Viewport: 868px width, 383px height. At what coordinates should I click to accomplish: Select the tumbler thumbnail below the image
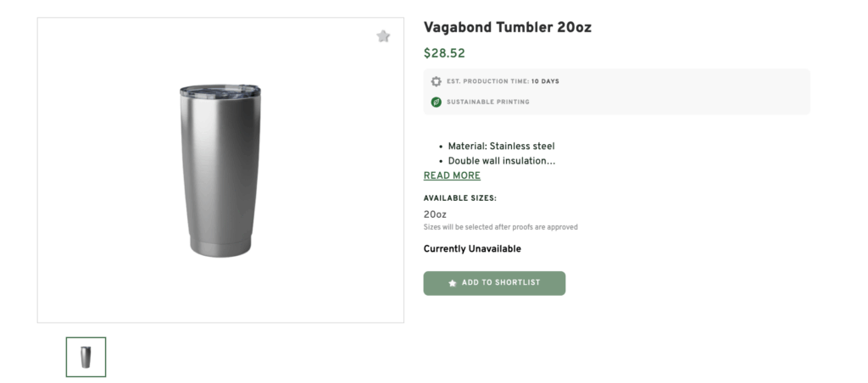(x=86, y=357)
